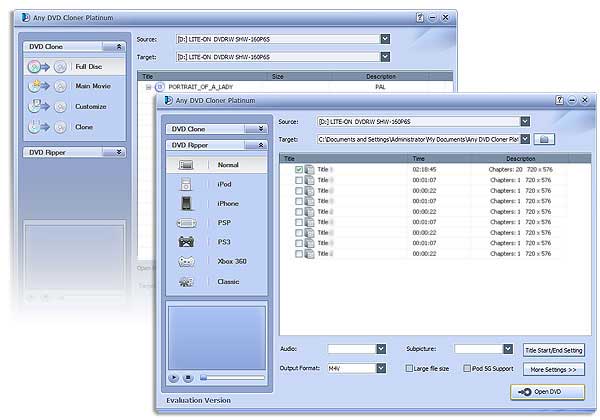
Task: Click the Full Disc clone icon
Action: [x=37, y=66]
